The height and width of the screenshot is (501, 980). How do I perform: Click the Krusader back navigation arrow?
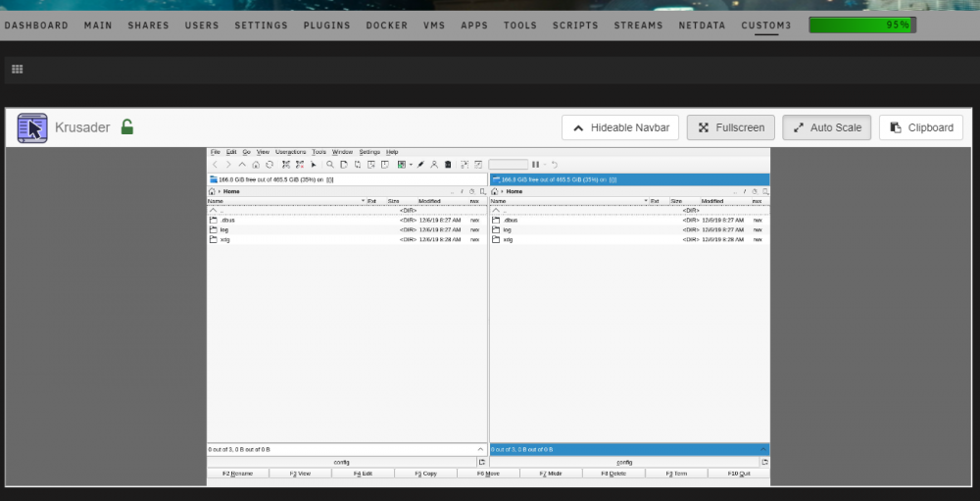click(215, 165)
